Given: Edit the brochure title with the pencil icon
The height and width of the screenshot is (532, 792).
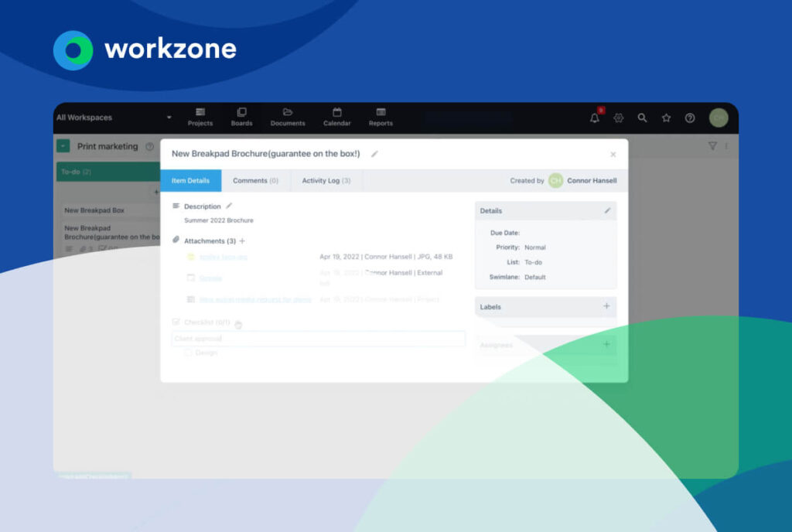Looking at the screenshot, I should point(376,154).
